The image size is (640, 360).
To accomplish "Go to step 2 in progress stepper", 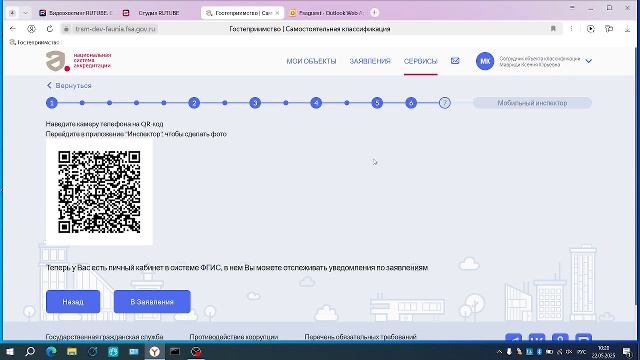I will [x=194, y=103].
